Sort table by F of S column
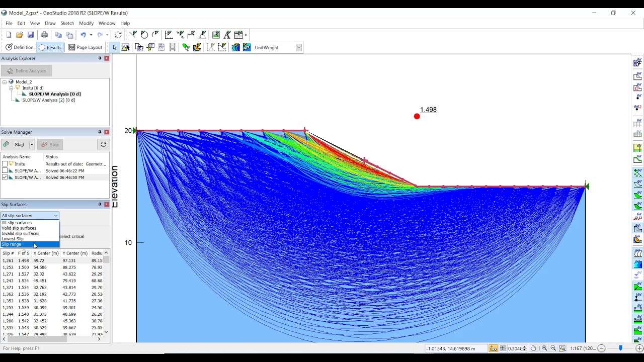This screenshot has height=362, width=644. coord(24,253)
